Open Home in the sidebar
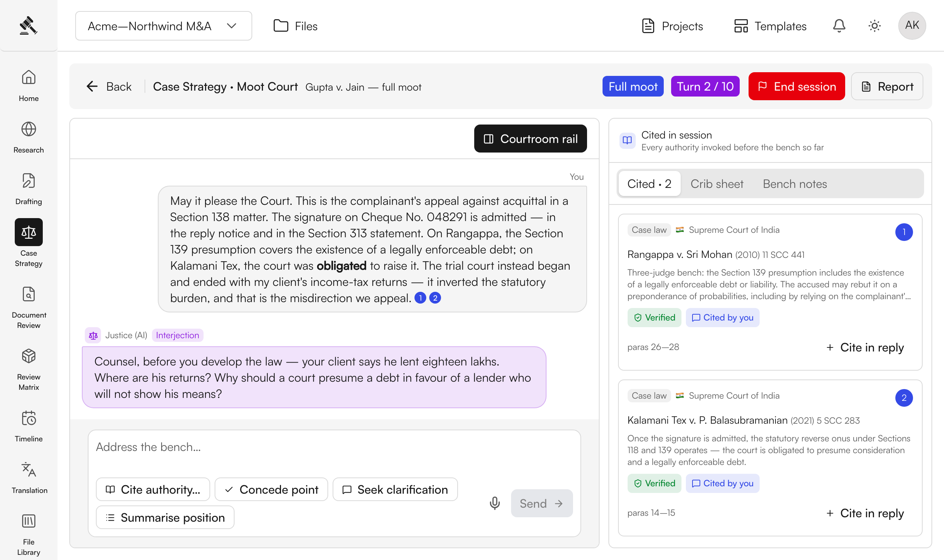944x560 pixels. click(29, 86)
